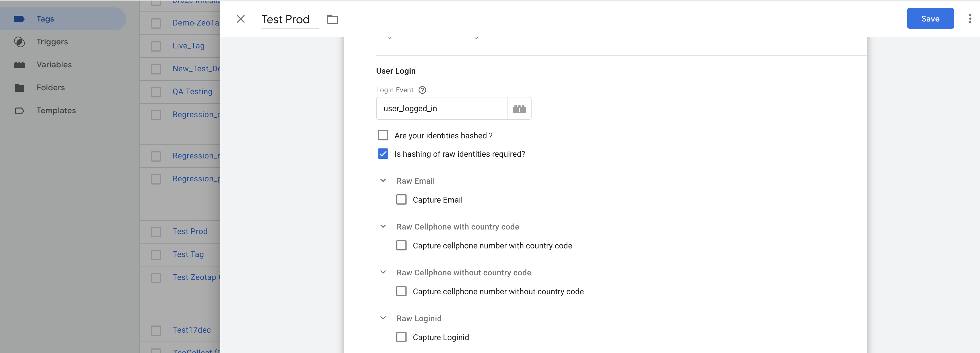Open the variable picker for Login Event
Viewport: 980px width, 353px height.
click(x=519, y=108)
